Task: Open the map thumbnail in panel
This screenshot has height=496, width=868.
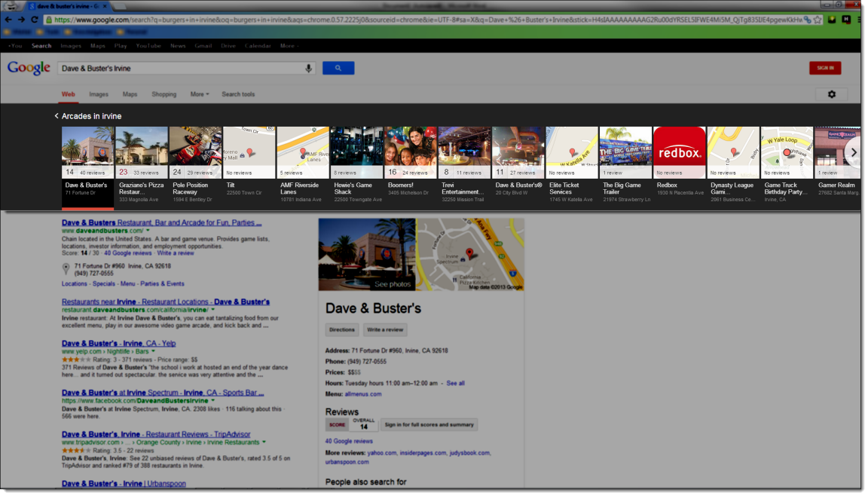Action: (470, 255)
